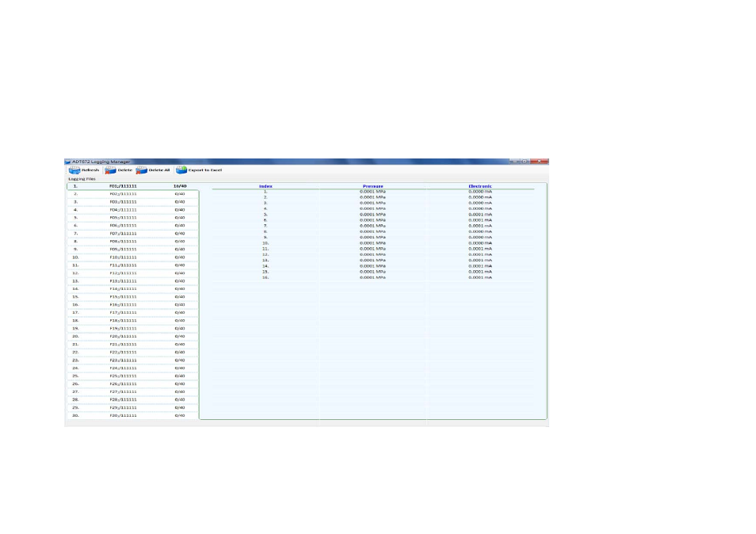
Task: Click the pressure value in index row 16
Action: click(372, 277)
